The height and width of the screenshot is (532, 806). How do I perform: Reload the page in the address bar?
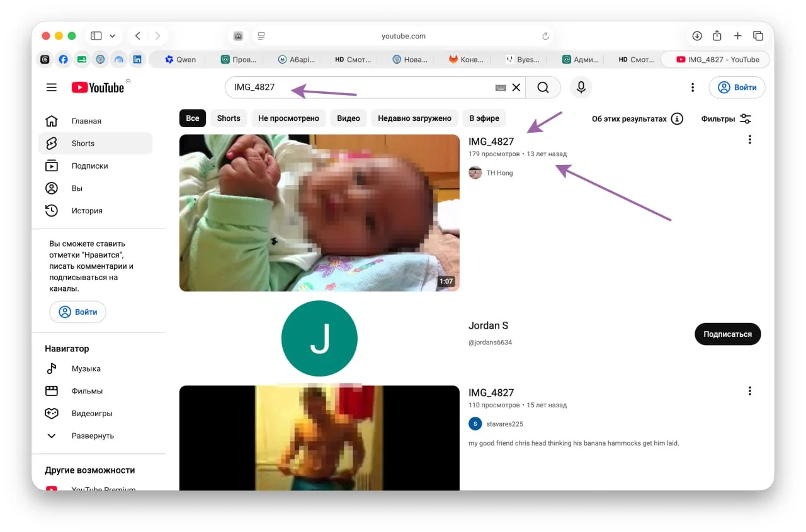click(x=545, y=36)
